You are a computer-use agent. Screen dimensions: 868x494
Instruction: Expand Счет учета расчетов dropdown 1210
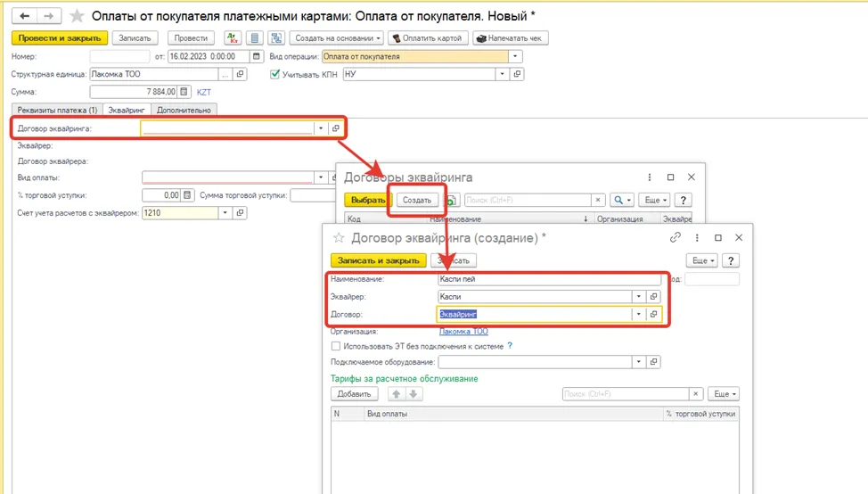225,212
